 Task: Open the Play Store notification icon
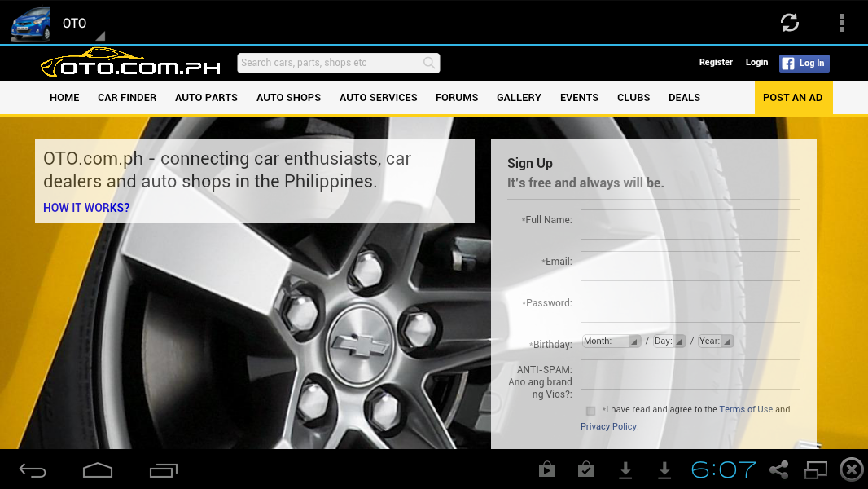tap(547, 469)
